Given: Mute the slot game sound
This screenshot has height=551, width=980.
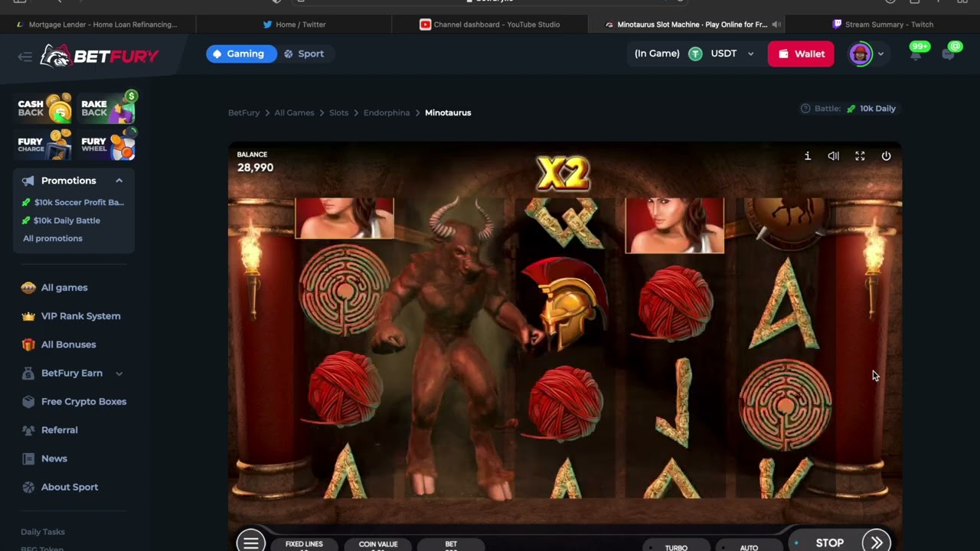Looking at the screenshot, I should coord(833,156).
